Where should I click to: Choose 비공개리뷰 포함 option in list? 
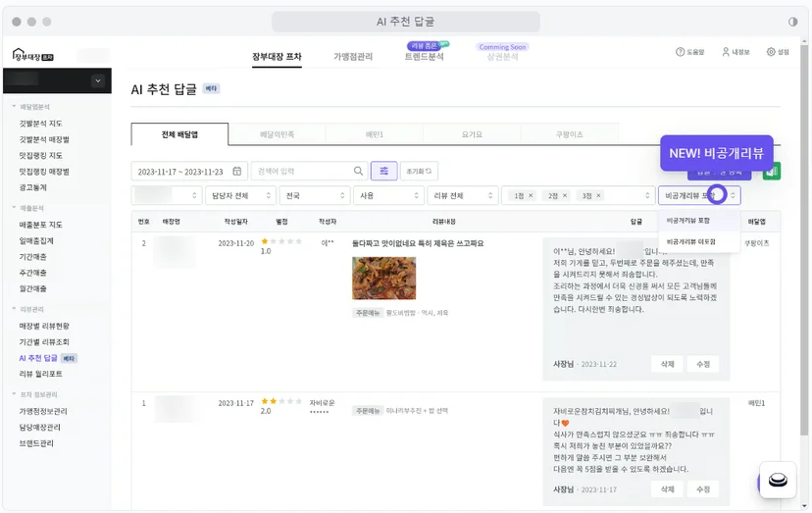click(699, 221)
